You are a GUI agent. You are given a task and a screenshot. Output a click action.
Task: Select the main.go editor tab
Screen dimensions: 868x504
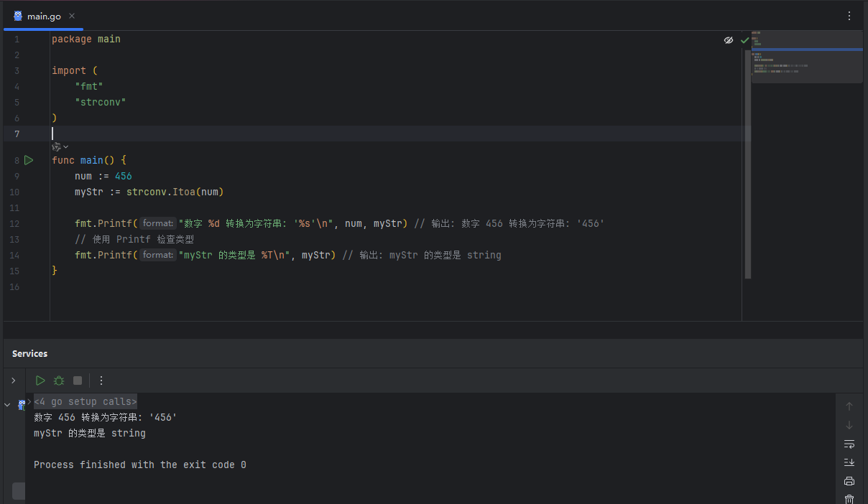click(43, 16)
